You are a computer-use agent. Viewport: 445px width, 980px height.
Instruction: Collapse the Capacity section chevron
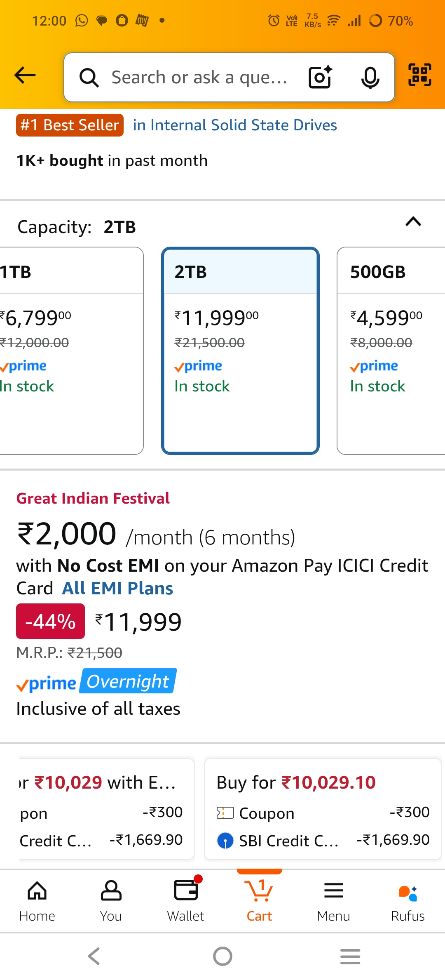pos(413,222)
